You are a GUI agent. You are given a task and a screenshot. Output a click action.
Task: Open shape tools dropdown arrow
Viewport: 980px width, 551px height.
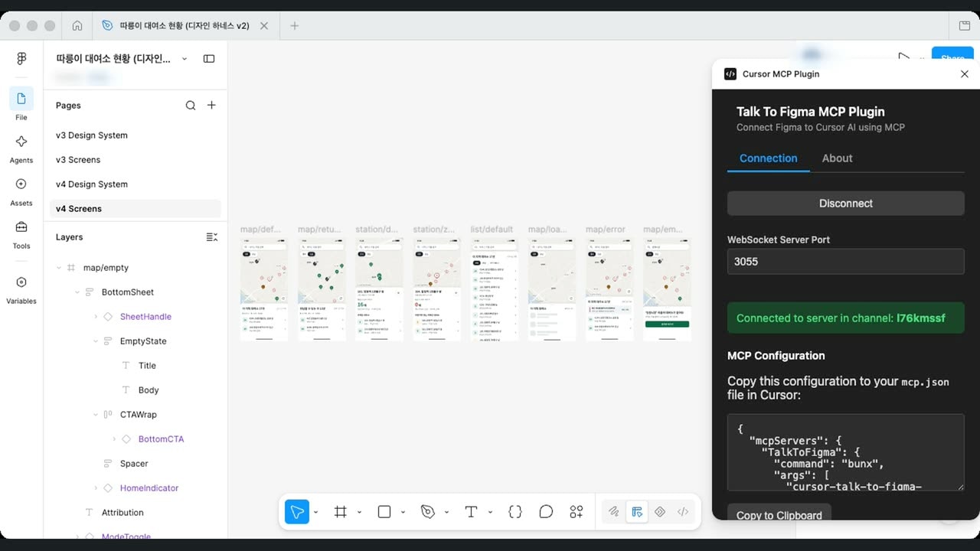pyautogui.click(x=403, y=512)
